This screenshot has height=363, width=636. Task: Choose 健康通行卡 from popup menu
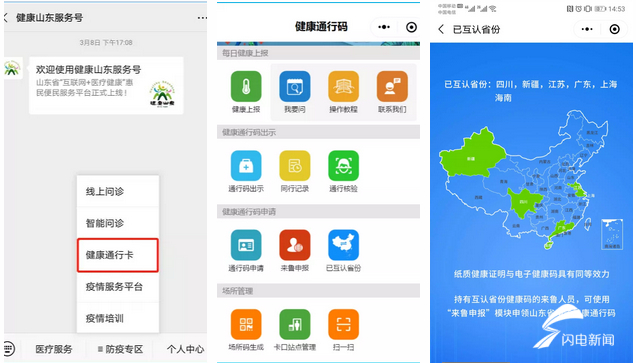(x=118, y=255)
